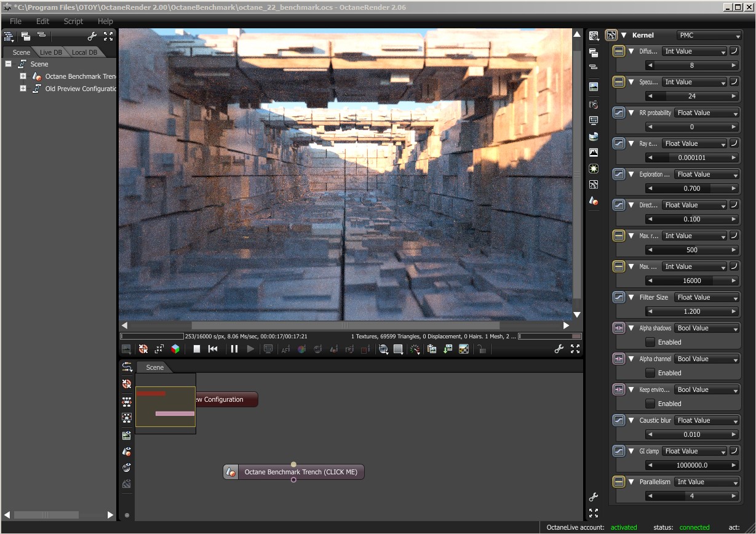Toggle fullscreen for the render viewport
The height and width of the screenshot is (534, 756).
click(575, 349)
